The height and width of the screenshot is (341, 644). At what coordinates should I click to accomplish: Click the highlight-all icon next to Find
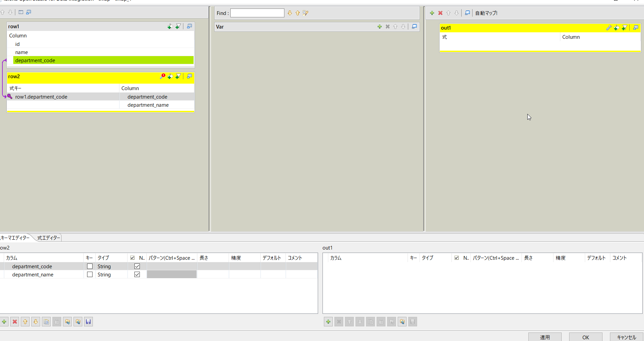[306, 13]
